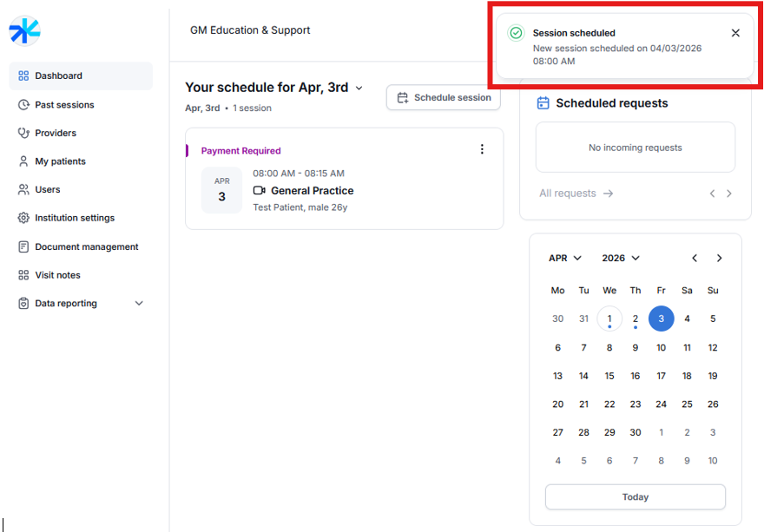
Task: Open Institution settings from sidebar
Action: (x=75, y=218)
